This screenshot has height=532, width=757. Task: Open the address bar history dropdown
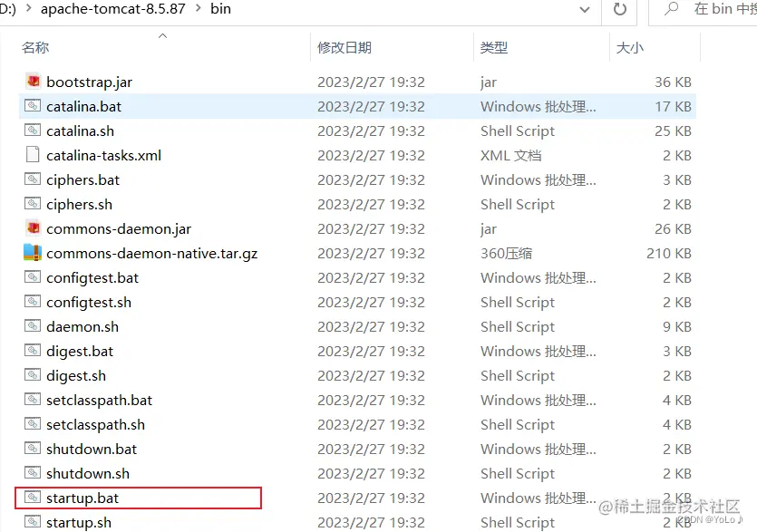(x=585, y=10)
